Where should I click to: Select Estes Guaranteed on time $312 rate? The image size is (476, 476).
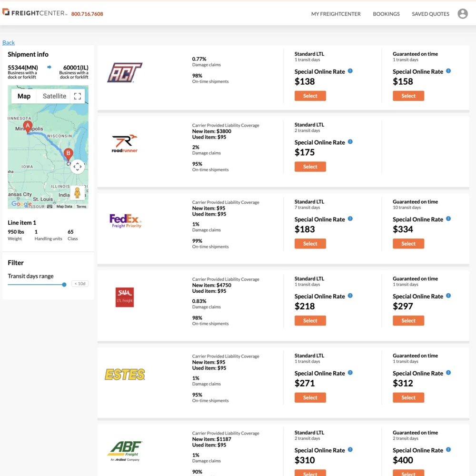click(408, 397)
